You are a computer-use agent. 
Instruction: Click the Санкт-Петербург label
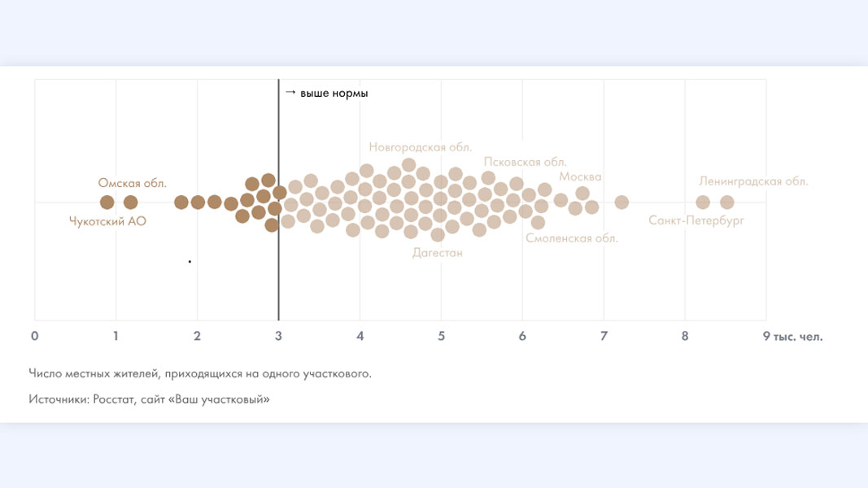(x=696, y=220)
